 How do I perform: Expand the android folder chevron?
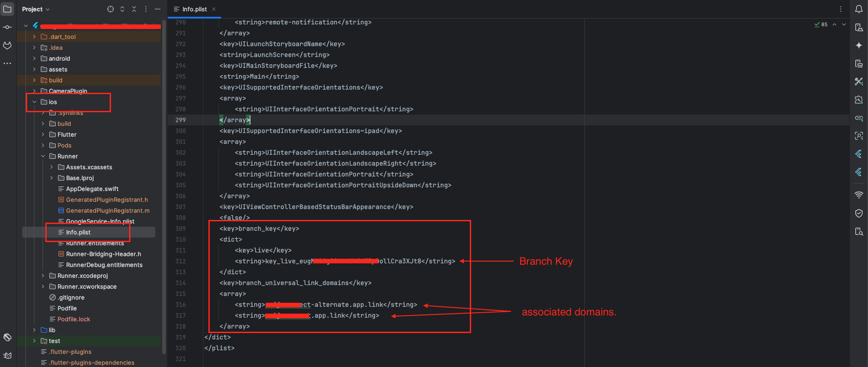pos(34,58)
